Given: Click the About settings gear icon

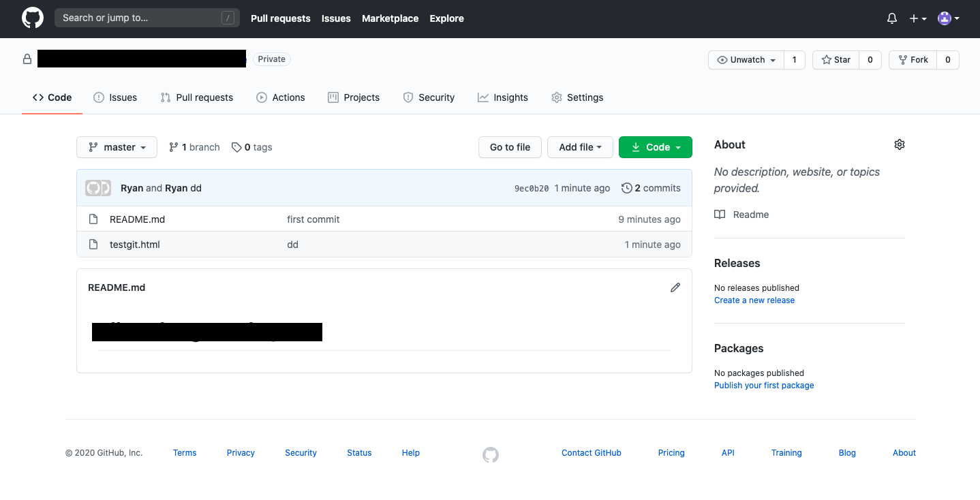Looking at the screenshot, I should (x=900, y=144).
